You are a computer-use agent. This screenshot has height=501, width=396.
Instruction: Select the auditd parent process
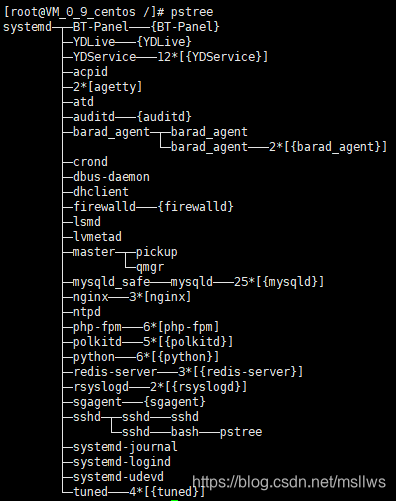pos(94,117)
